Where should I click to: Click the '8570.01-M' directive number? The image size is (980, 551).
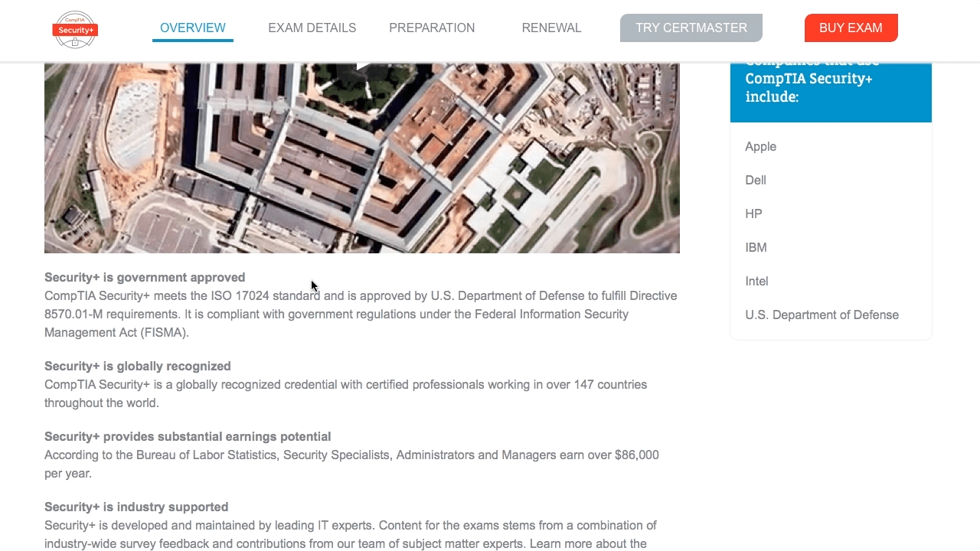[74, 315]
